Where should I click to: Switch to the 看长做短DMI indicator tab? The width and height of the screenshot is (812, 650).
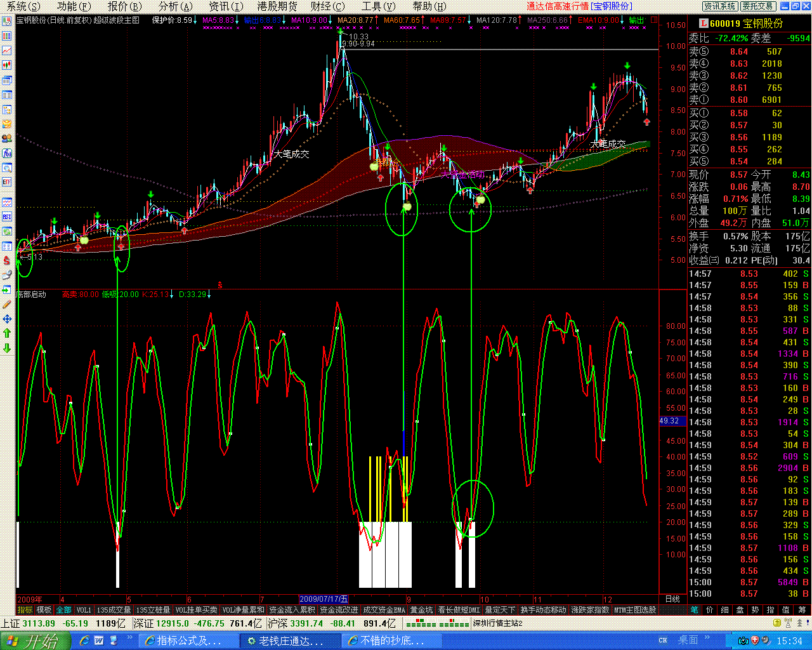tap(459, 610)
